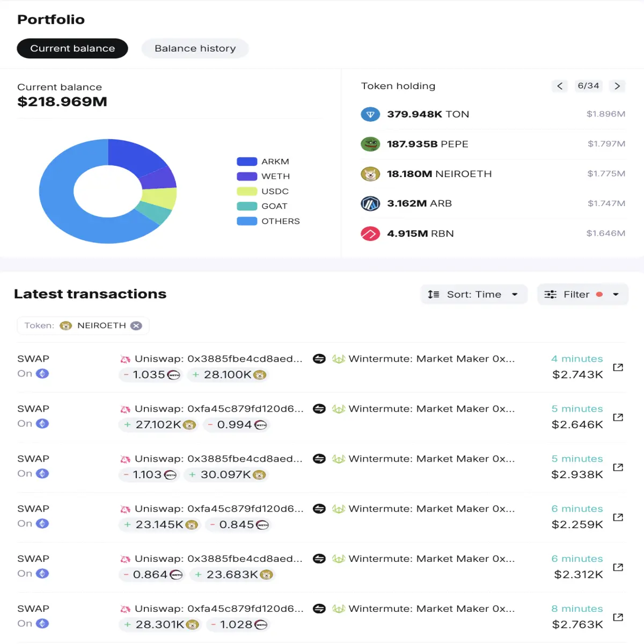Click the USDC legend color swatch

tap(247, 191)
